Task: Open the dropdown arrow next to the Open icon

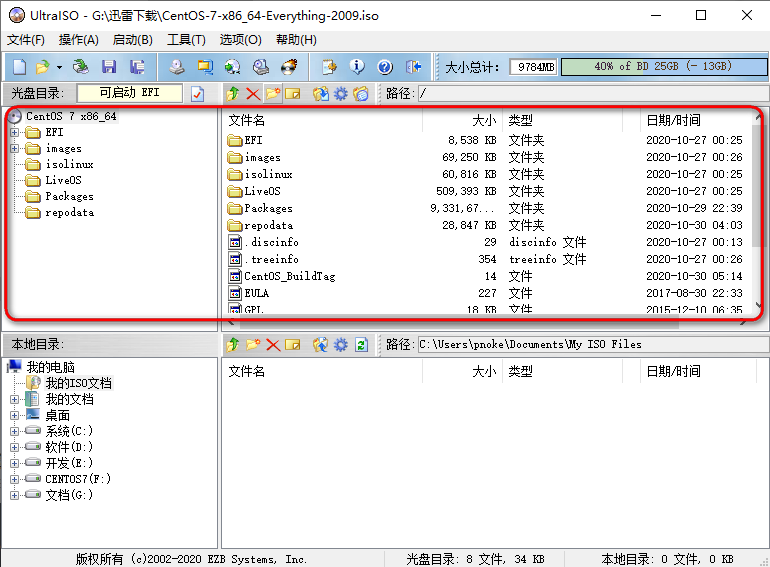Action: [59, 67]
